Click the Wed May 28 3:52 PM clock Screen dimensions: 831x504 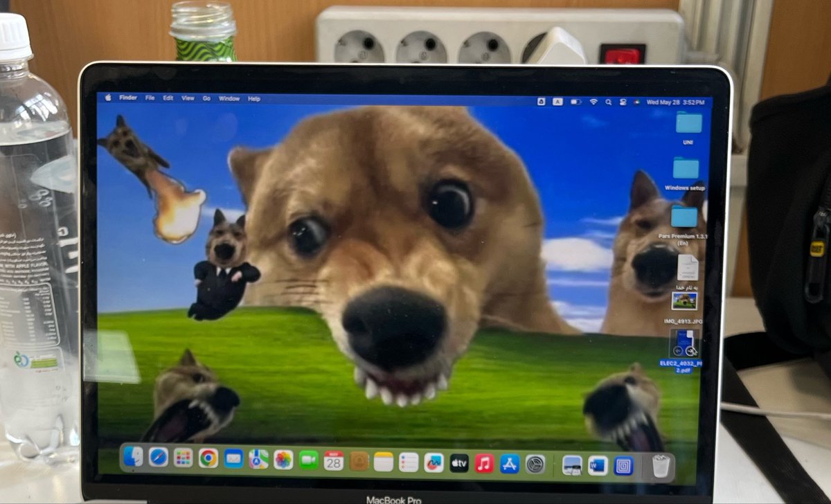pos(675,102)
